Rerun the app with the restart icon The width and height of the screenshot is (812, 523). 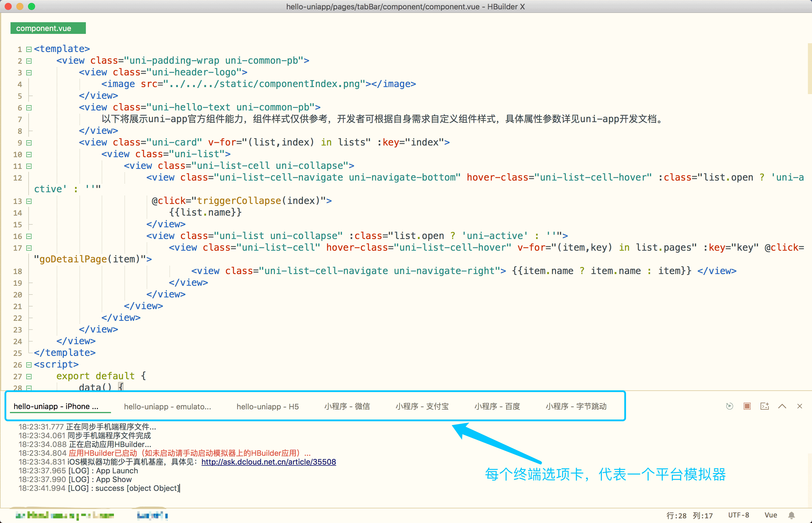729,406
